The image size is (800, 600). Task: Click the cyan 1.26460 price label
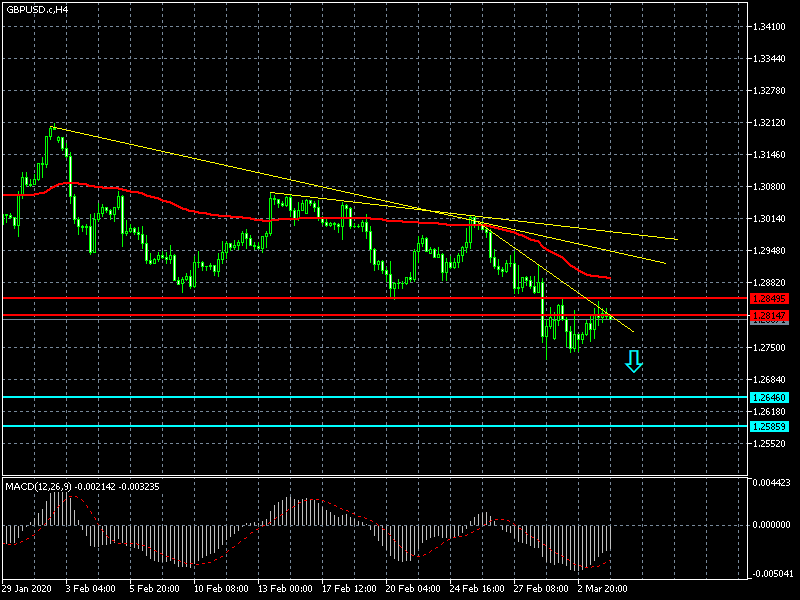pyautogui.click(x=769, y=397)
